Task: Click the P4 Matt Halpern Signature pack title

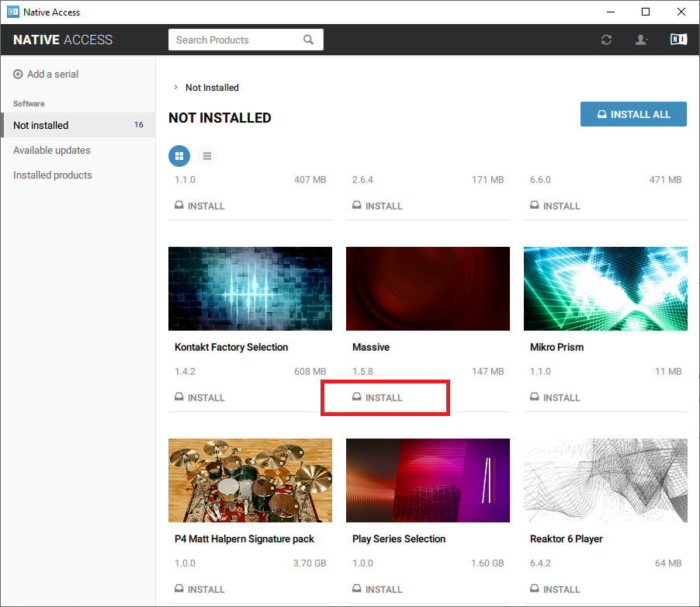Action: click(x=244, y=539)
